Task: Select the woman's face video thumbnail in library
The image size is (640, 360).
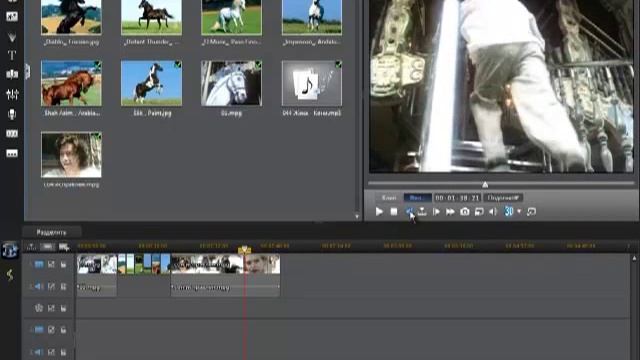Action: click(x=71, y=155)
